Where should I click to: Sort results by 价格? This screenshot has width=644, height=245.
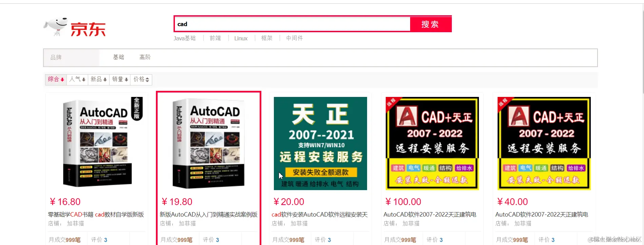141,79
